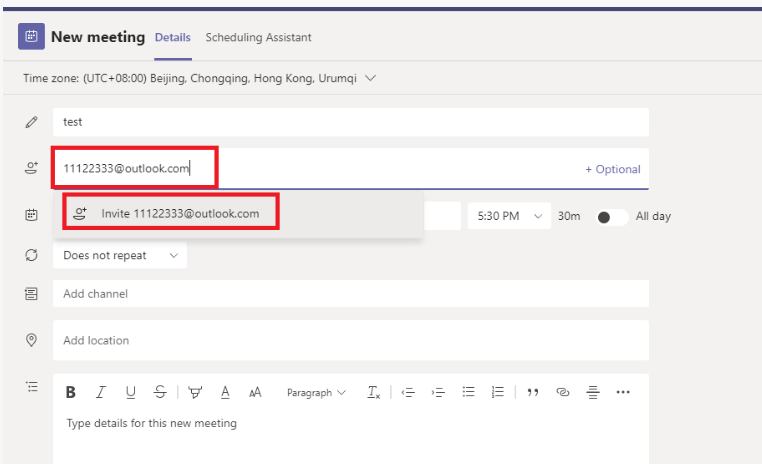Click the 30m duration label
This screenshot has height=464, width=762.
tap(569, 216)
